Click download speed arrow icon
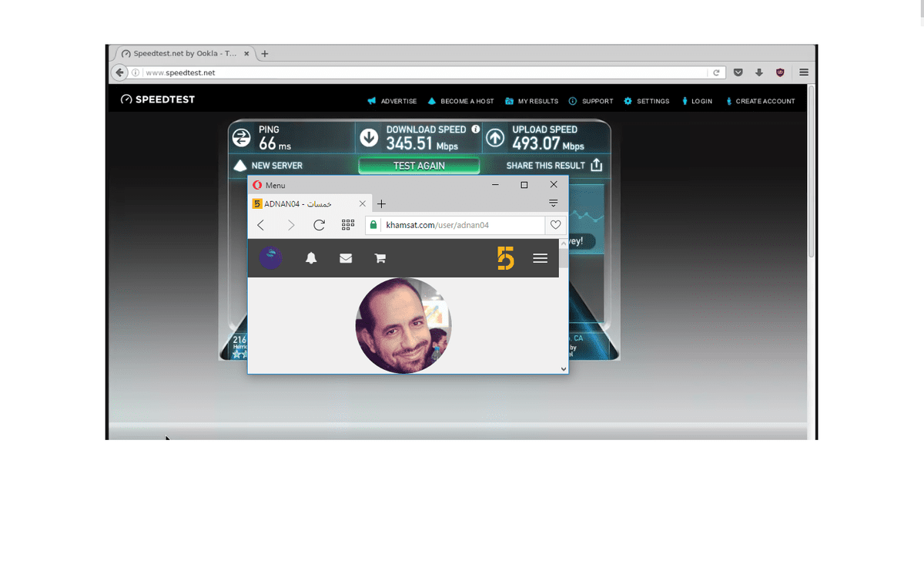Screen dimensions: 924x578 coord(370,138)
